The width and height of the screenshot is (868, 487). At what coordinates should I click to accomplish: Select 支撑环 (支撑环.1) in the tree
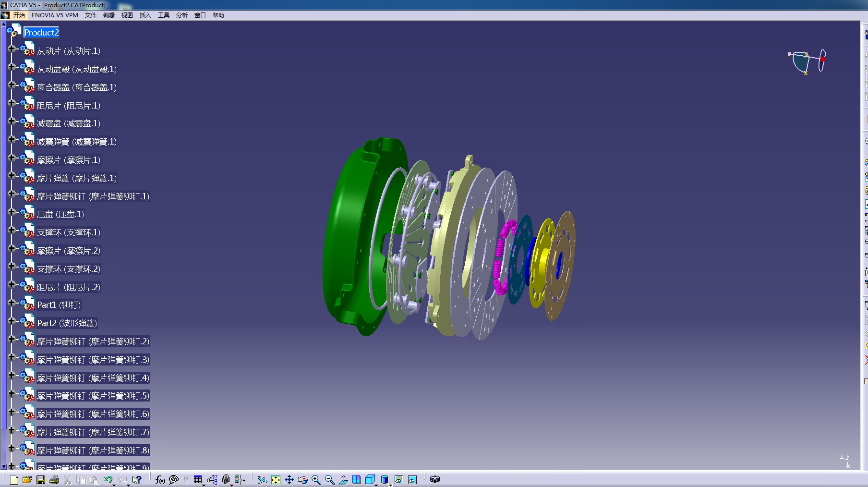point(69,232)
